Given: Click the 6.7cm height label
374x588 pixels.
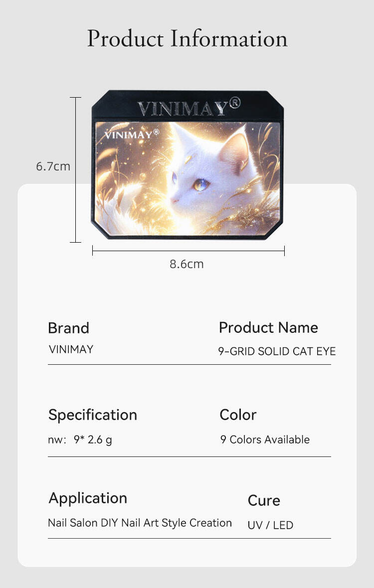Looking at the screenshot, I should click(x=53, y=166).
